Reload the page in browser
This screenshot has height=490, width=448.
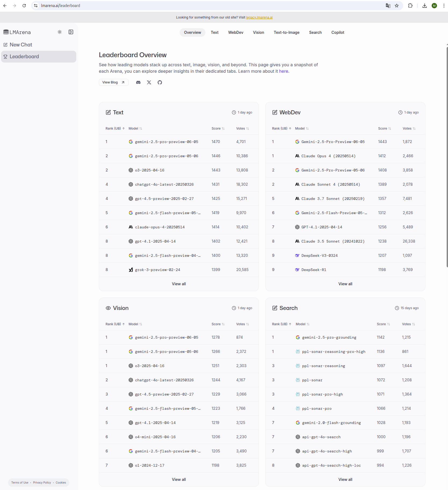(x=24, y=6)
